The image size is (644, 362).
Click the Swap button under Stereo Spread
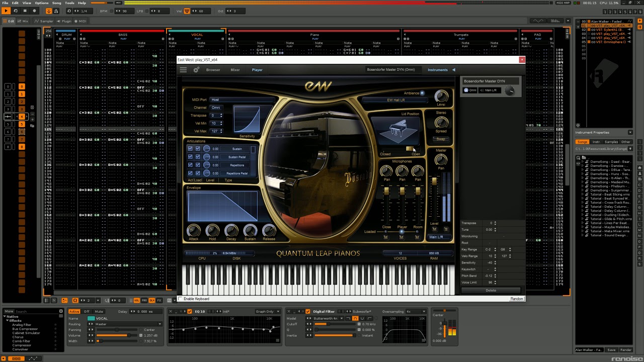[x=441, y=139]
